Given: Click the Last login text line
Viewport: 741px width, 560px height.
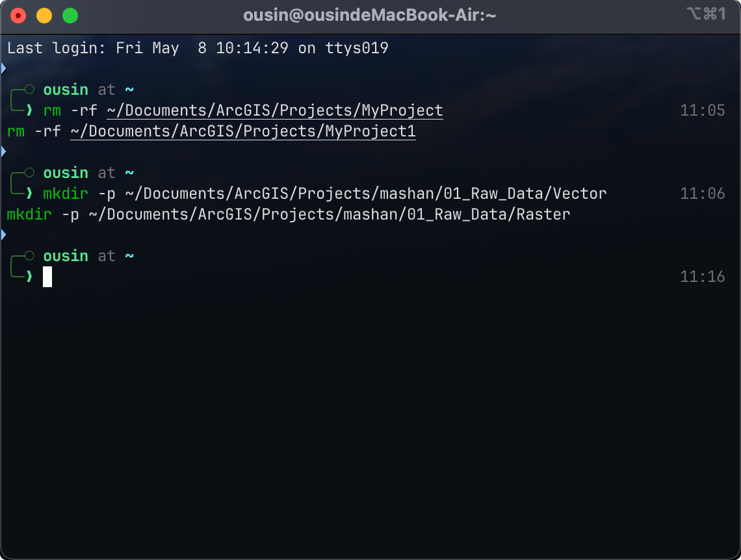Looking at the screenshot, I should click(198, 48).
